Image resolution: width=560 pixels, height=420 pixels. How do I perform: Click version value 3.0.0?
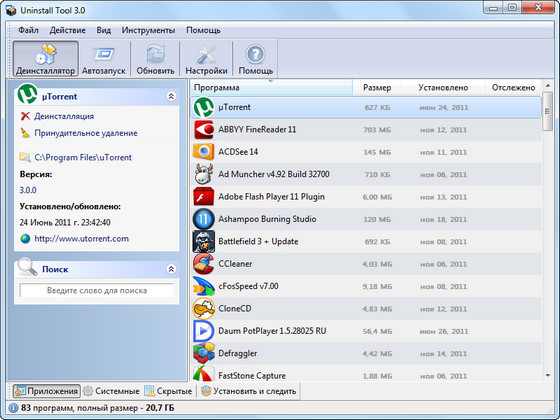click(x=28, y=190)
